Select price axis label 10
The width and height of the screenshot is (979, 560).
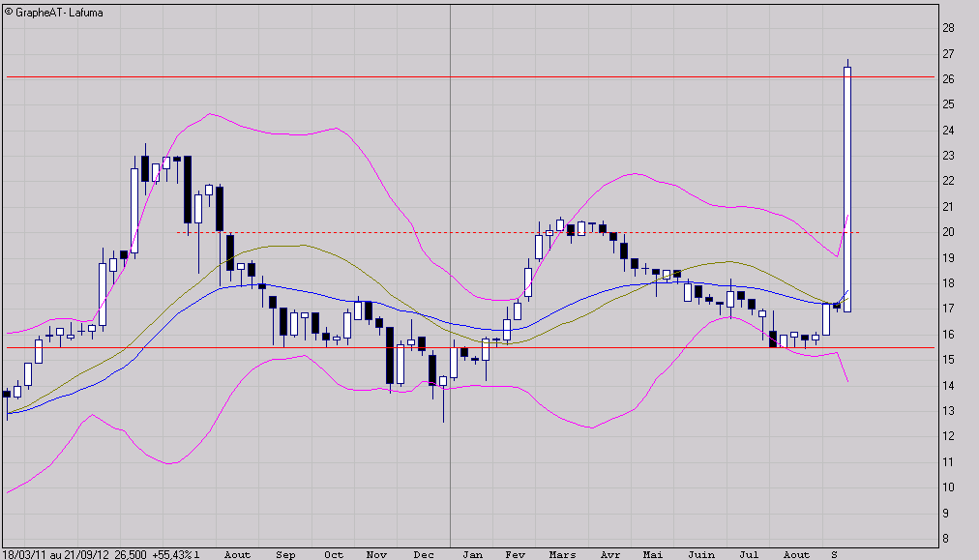click(x=948, y=486)
